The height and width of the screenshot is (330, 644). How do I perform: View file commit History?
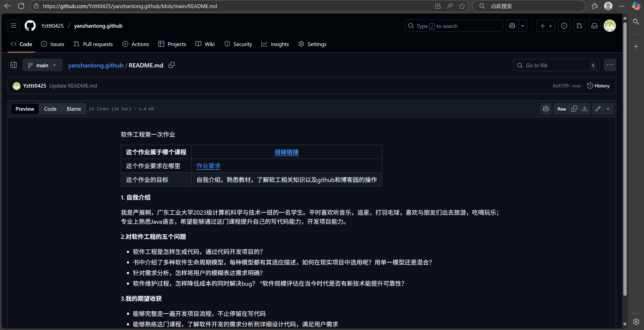pos(598,86)
